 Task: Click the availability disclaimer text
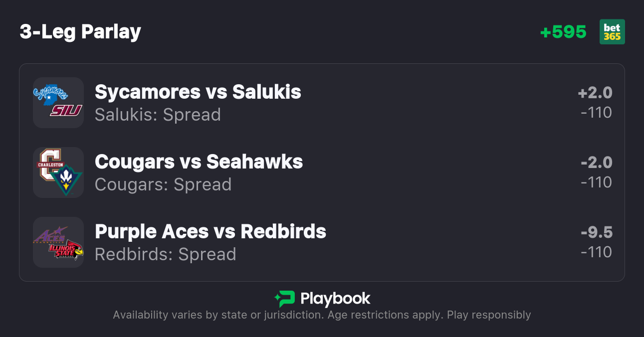click(322, 315)
